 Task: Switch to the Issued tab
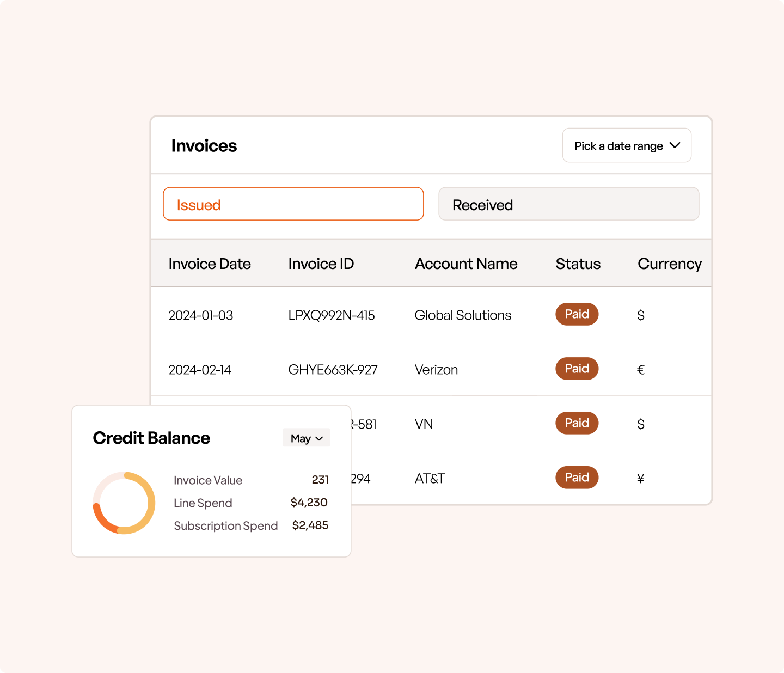coord(293,204)
